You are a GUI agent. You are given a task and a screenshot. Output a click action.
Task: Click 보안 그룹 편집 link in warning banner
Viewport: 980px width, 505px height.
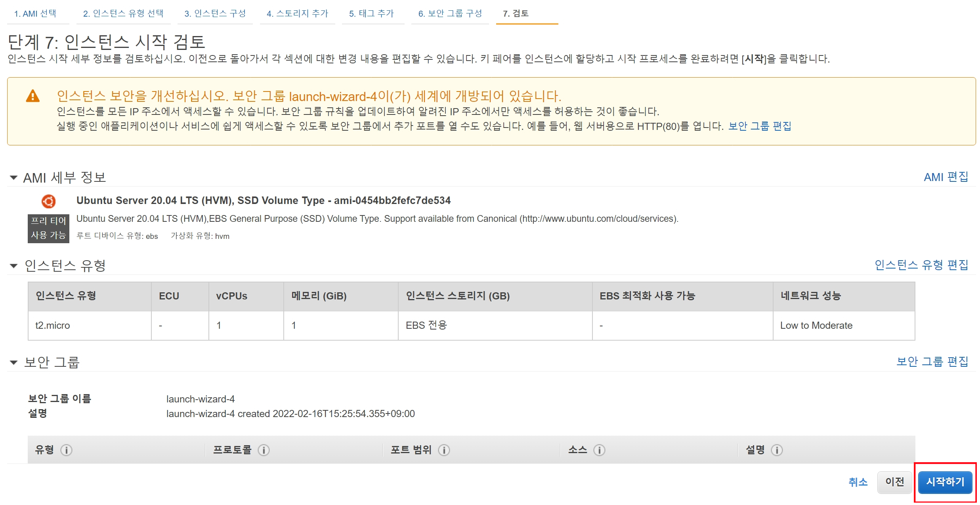click(x=759, y=126)
